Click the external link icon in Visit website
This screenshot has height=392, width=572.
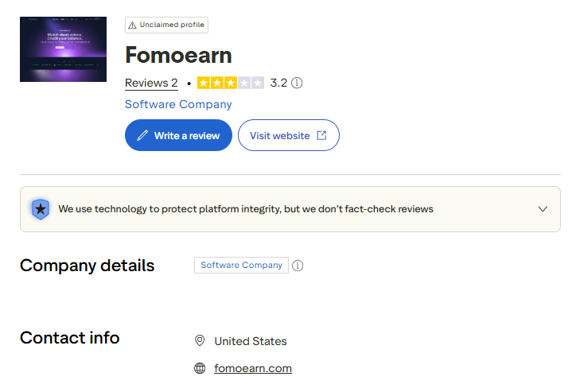pos(321,135)
